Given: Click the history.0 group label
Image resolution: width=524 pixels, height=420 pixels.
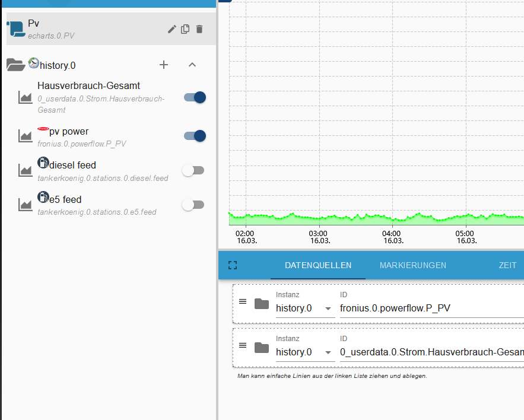Looking at the screenshot, I should [58, 65].
